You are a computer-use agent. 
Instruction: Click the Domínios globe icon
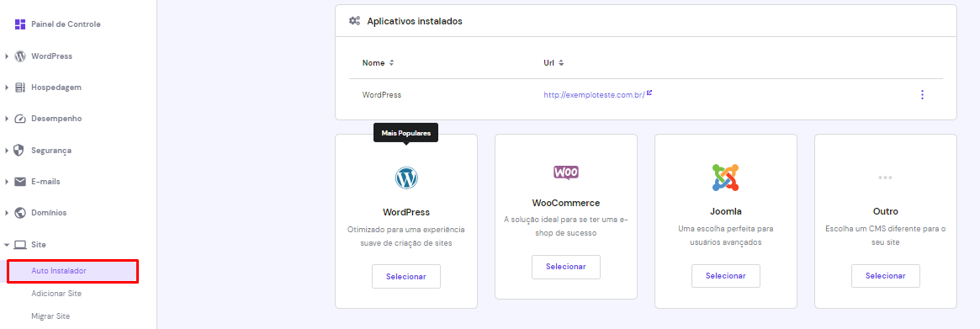tap(20, 213)
